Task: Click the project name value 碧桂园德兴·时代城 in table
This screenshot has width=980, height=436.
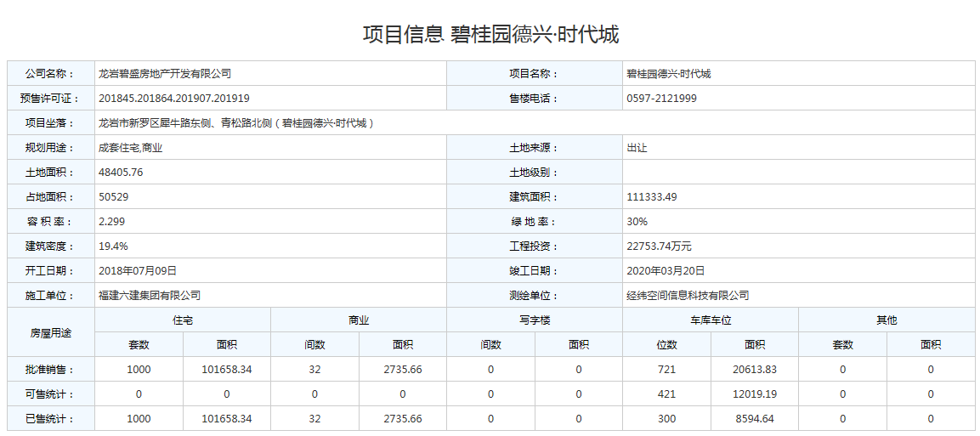Action: point(669,74)
